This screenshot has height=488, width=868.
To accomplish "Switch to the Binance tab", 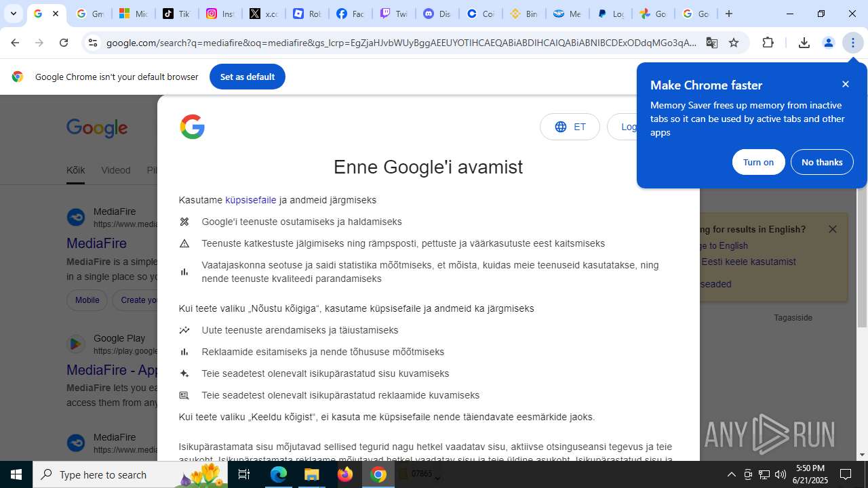I will tap(524, 14).
